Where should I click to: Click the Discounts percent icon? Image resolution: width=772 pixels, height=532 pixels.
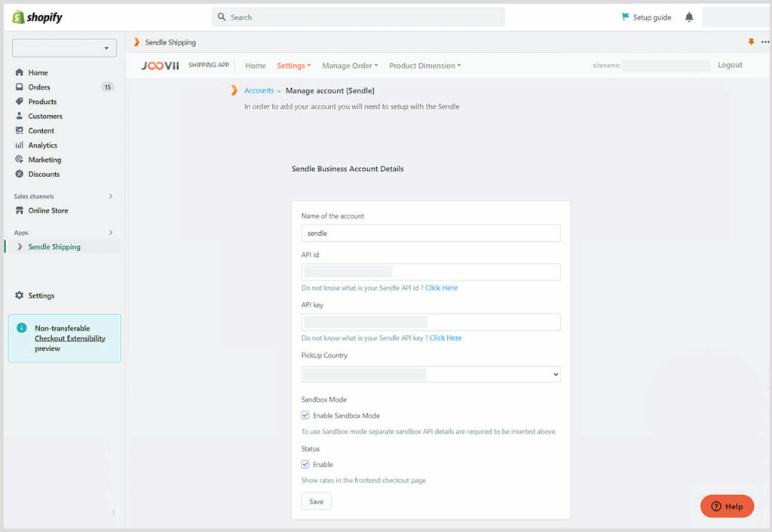pyautogui.click(x=19, y=174)
